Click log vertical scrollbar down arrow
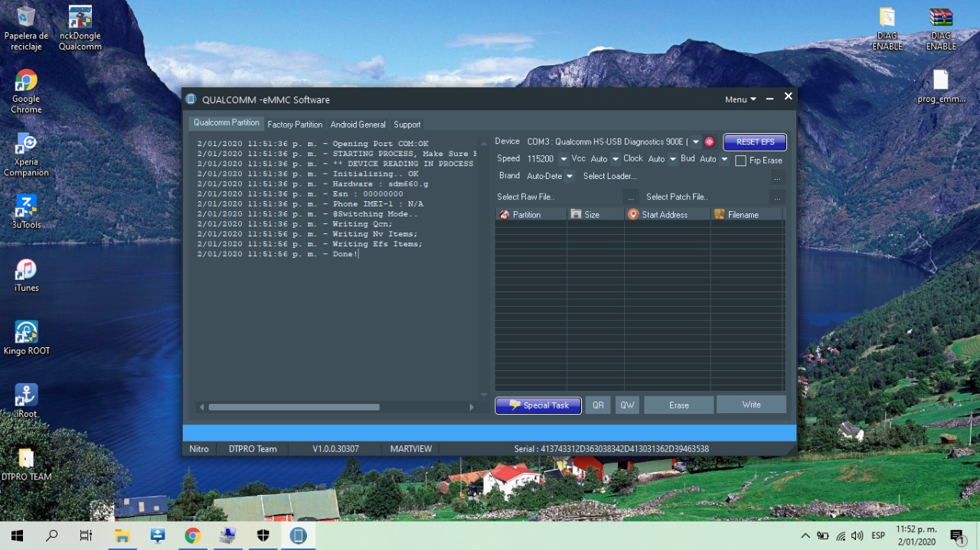 (483, 395)
